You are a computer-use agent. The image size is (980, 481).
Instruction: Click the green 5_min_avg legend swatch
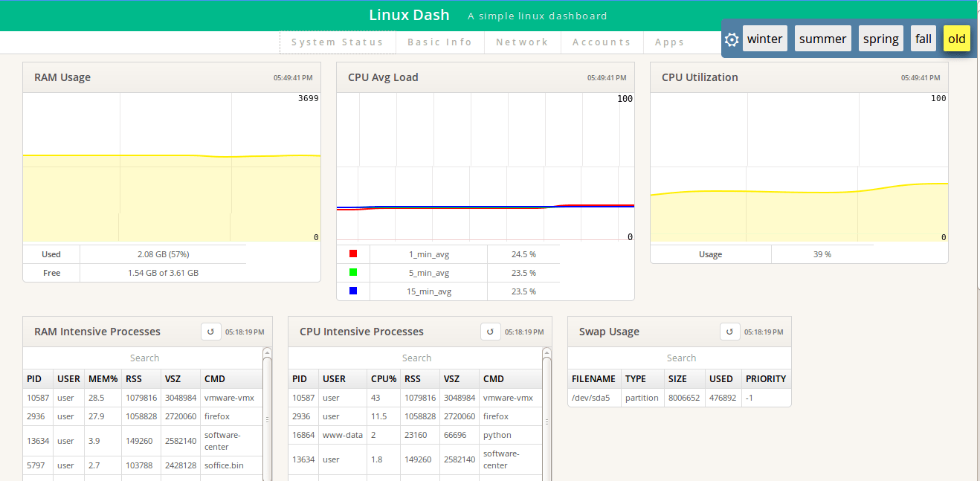tap(352, 272)
